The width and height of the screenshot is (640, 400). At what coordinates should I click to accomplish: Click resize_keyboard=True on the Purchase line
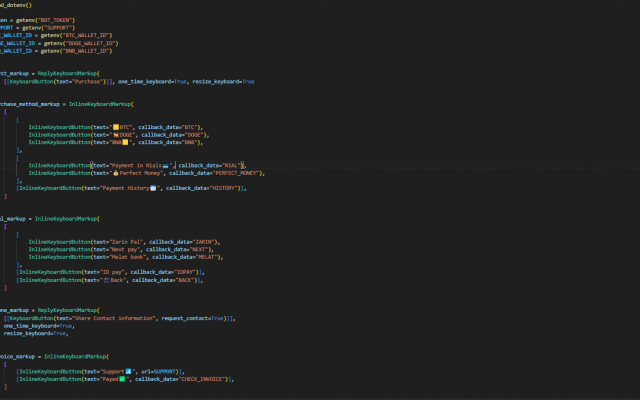(223, 82)
